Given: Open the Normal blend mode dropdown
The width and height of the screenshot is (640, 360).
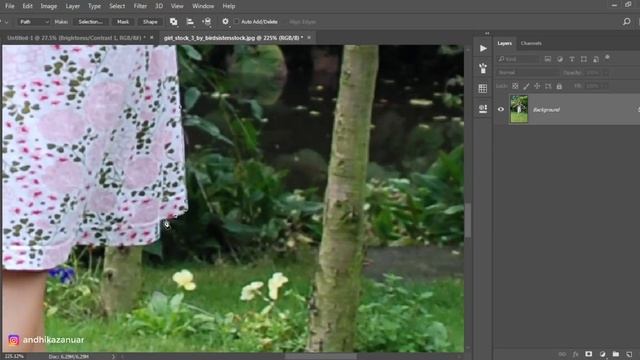Looking at the screenshot, I should coord(527,73).
